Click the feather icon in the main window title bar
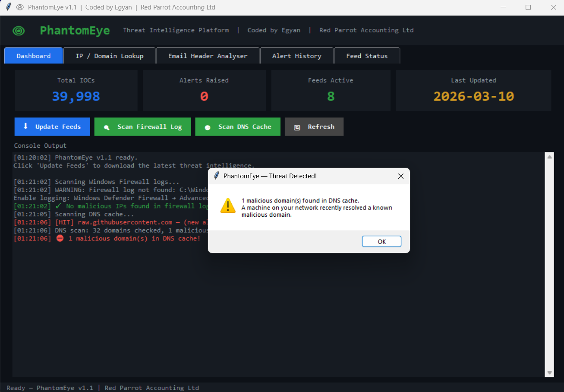 coord(8,7)
